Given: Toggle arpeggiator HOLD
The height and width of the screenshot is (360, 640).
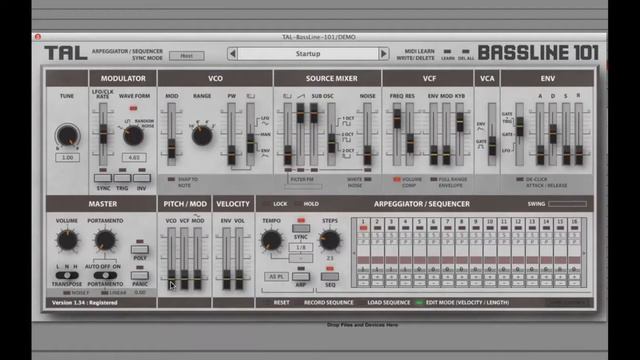Looking at the screenshot, I should [x=298, y=204].
